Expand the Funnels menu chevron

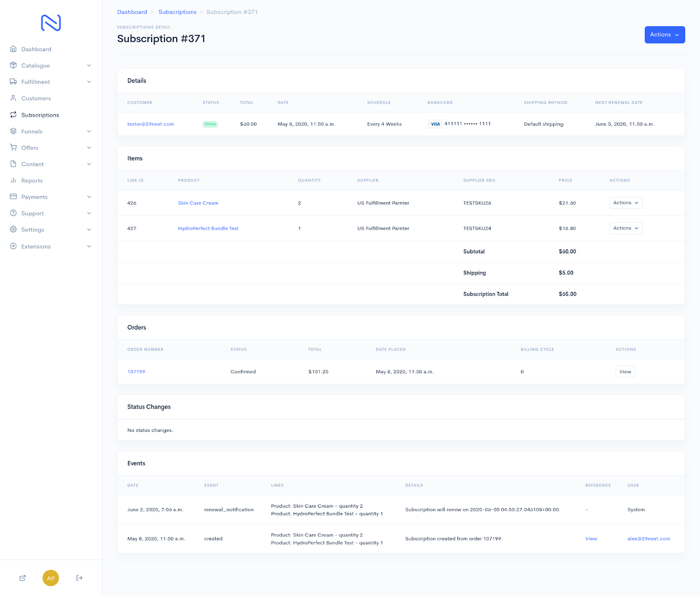(x=89, y=131)
